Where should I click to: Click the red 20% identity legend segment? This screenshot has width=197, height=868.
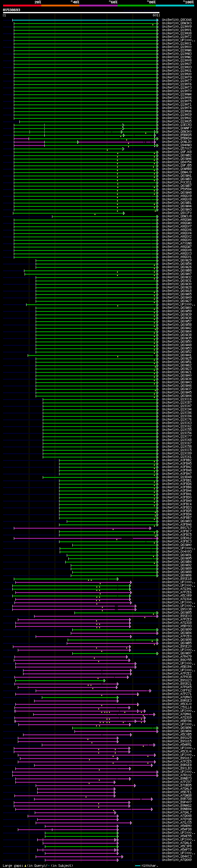pyautogui.click(x=22, y=6)
